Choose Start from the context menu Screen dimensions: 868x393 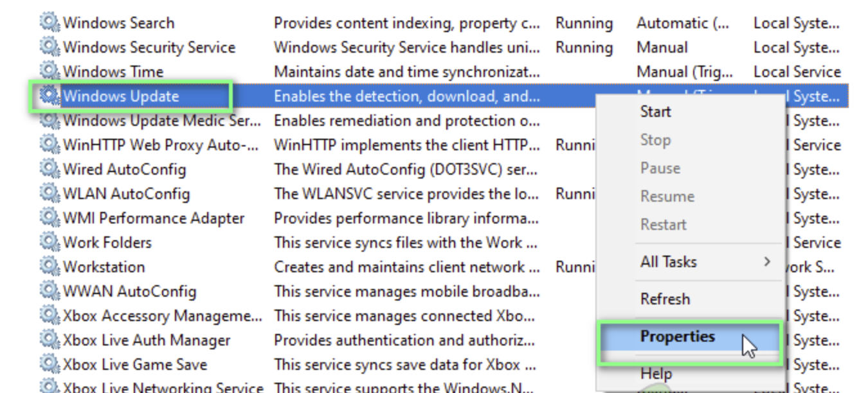tap(655, 112)
